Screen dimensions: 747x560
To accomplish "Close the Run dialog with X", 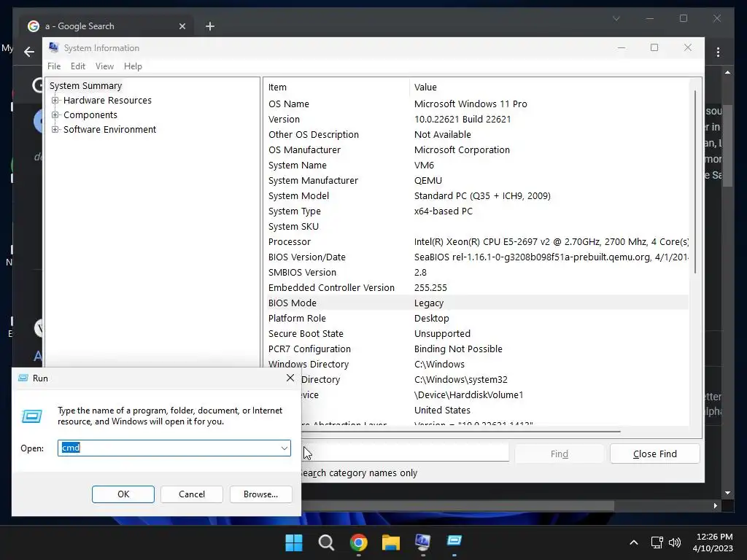I will point(290,378).
